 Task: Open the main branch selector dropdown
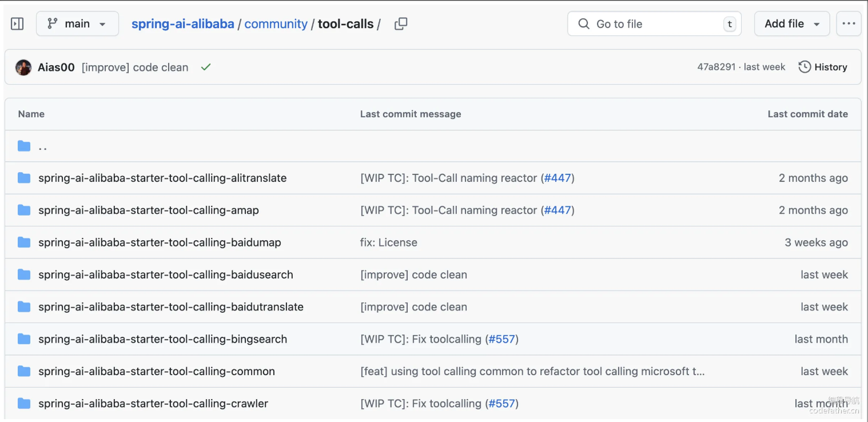click(x=77, y=24)
